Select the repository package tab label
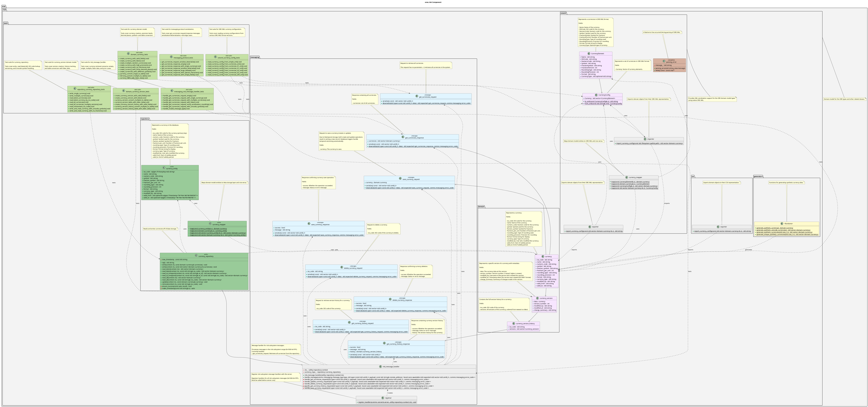The width and height of the screenshot is (868, 407). [145, 119]
